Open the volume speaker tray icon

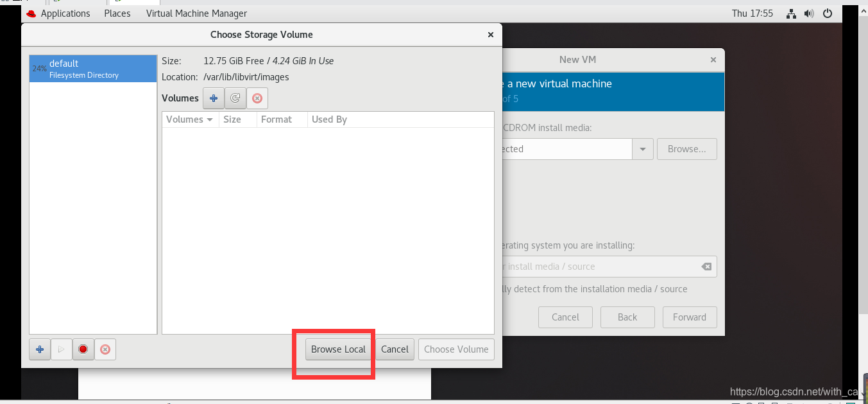click(x=809, y=13)
